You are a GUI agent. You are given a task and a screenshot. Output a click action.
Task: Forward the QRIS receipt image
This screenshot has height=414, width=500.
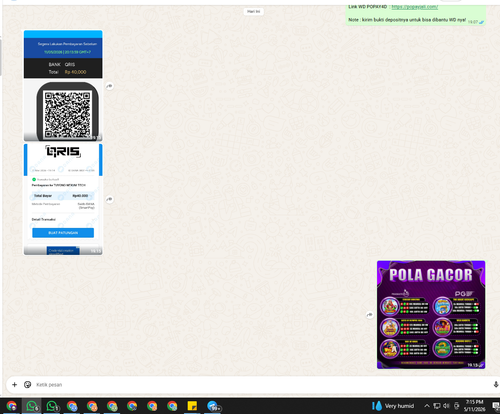[x=109, y=199]
